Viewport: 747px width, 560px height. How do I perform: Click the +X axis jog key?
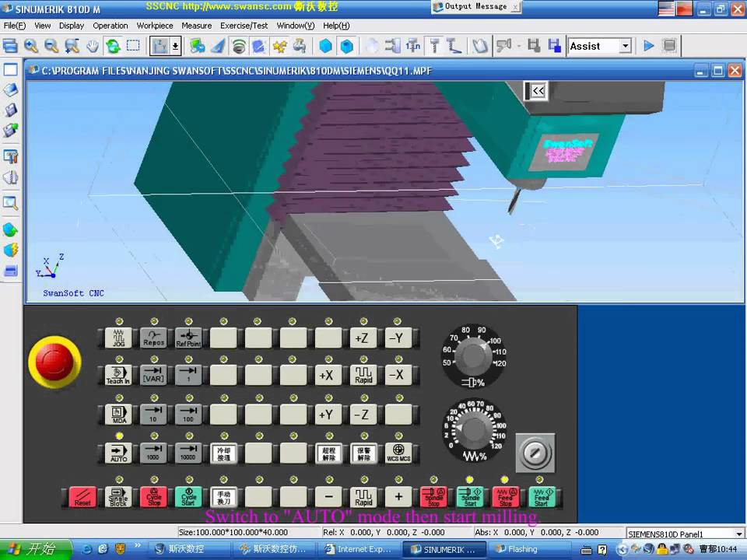click(328, 375)
